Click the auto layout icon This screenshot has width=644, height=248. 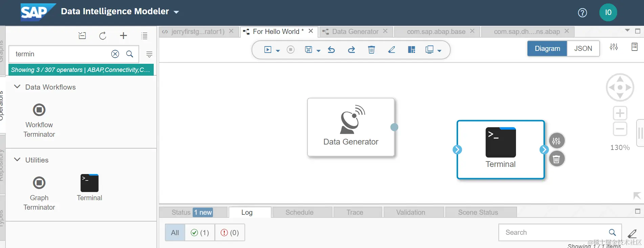point(411,50)
